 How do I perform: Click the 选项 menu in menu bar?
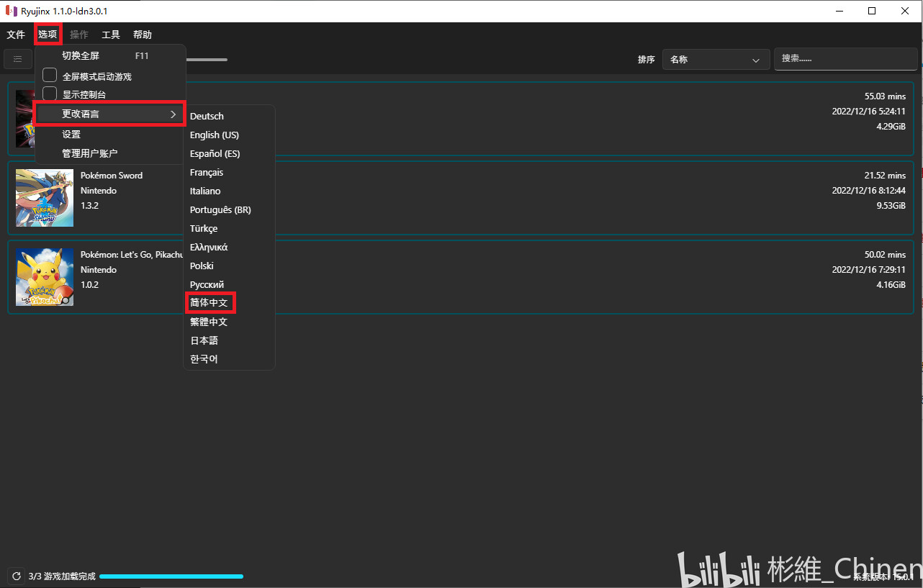(48, 35)
